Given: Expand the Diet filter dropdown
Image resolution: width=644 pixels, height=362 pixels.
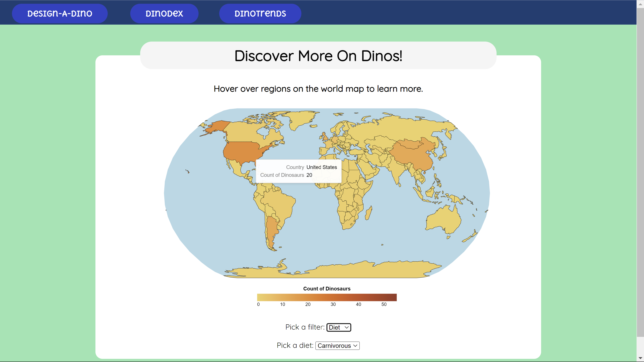Looking at the screenshot, I should [x=338, y=327].
